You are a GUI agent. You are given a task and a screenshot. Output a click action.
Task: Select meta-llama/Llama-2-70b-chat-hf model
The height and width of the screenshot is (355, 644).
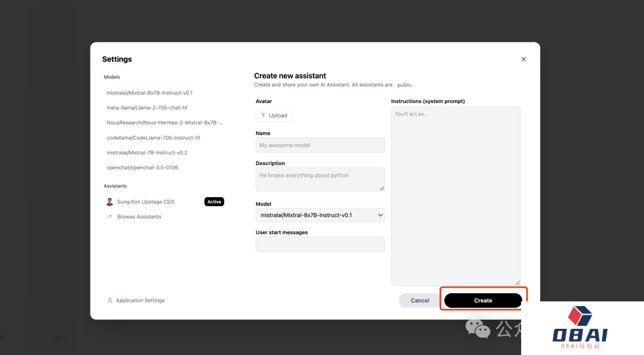tap(147, 108)
